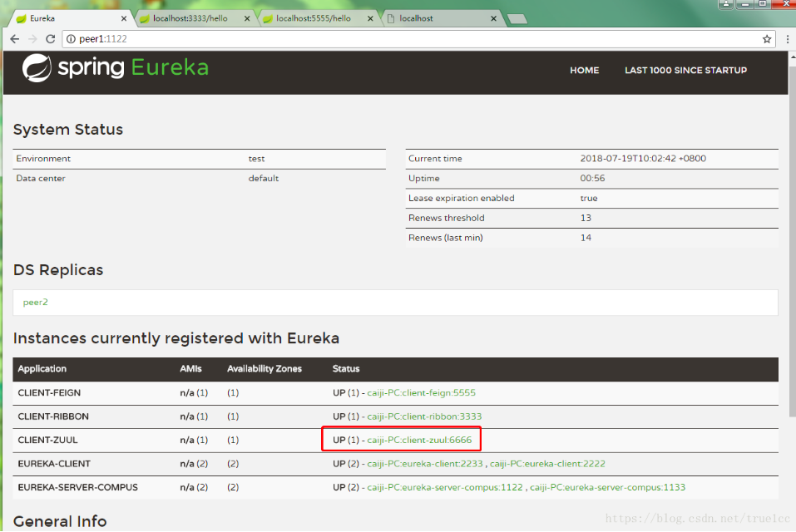Close the localhost tab
Image resolution: width=796 pixels, height=532 pixels.
click(x=493, y=18)
